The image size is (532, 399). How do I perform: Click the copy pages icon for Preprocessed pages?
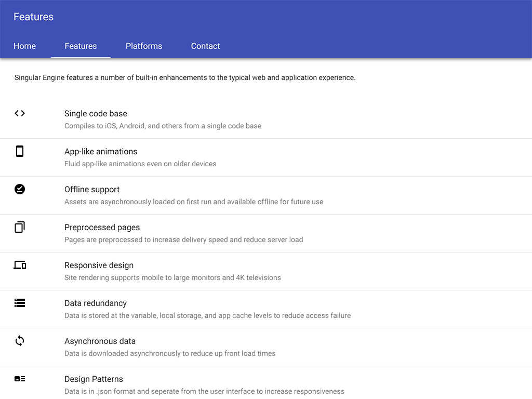(x=20, y=227)
